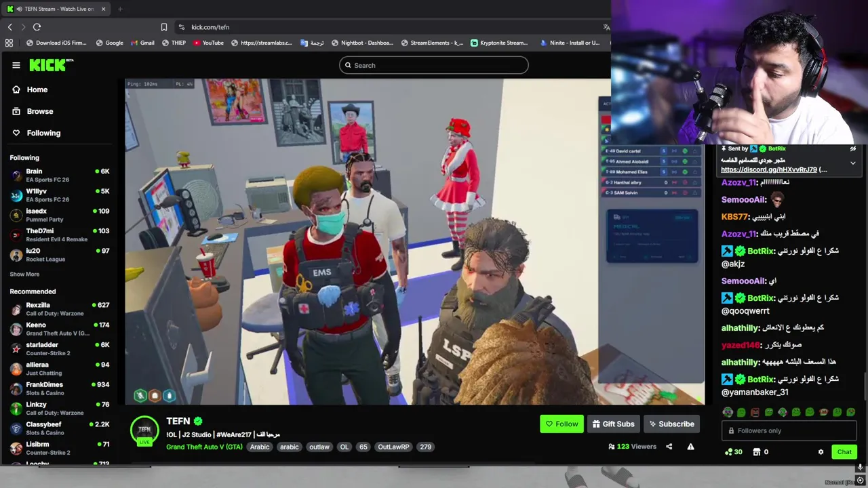Open the translate icon at address bar end
The image size is (868, 488).
pos(606,27)
